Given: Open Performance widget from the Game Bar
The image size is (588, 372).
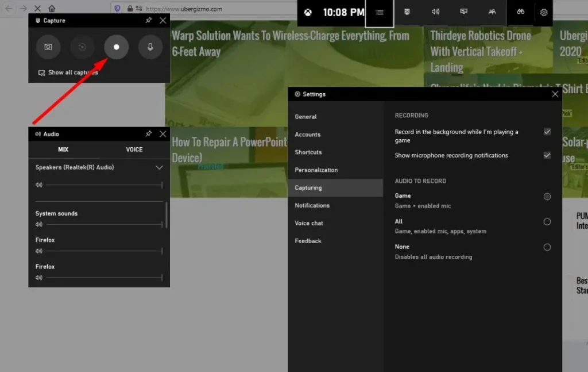Looking at the screenshot, I should point(463,12).
